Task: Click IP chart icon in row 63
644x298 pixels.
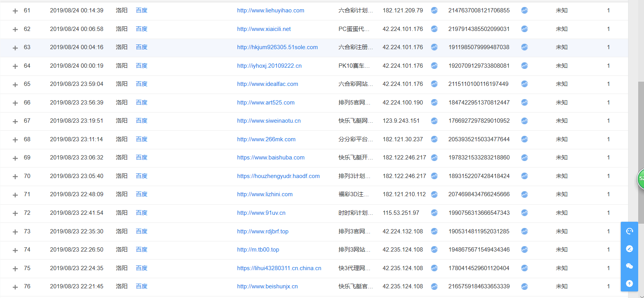Action: 434,47
